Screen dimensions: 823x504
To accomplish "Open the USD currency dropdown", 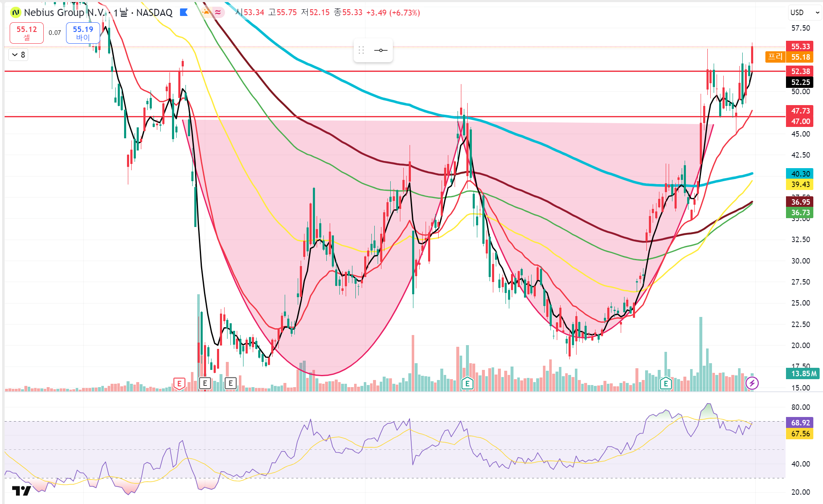I will point(804,13).
